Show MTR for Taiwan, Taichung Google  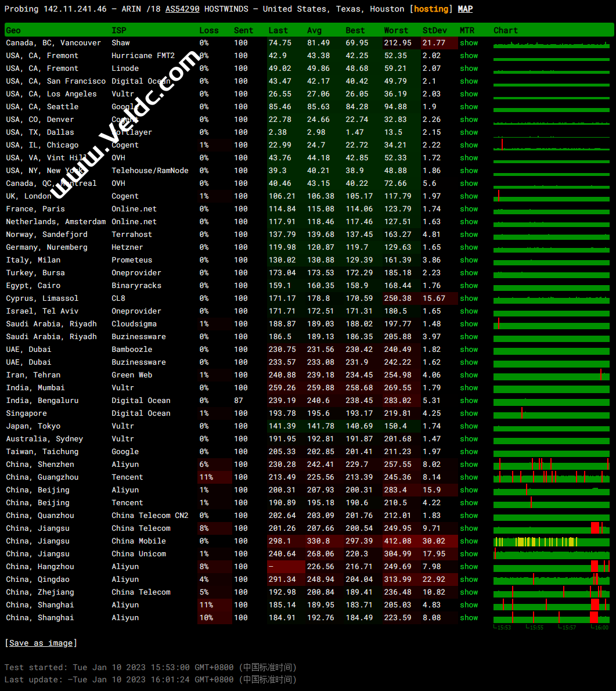(469, 452)
